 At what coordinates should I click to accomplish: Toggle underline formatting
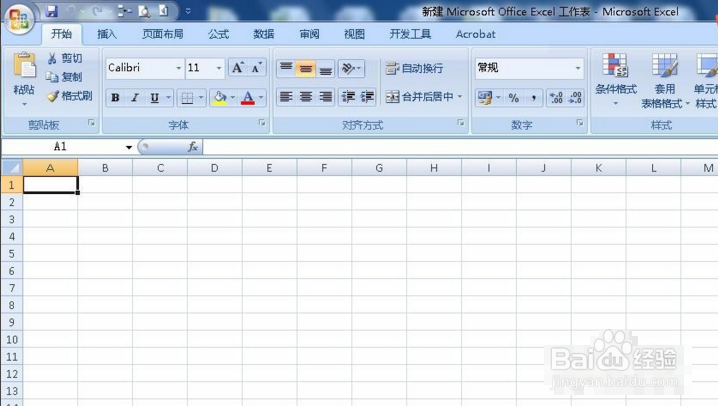point(155,97)
